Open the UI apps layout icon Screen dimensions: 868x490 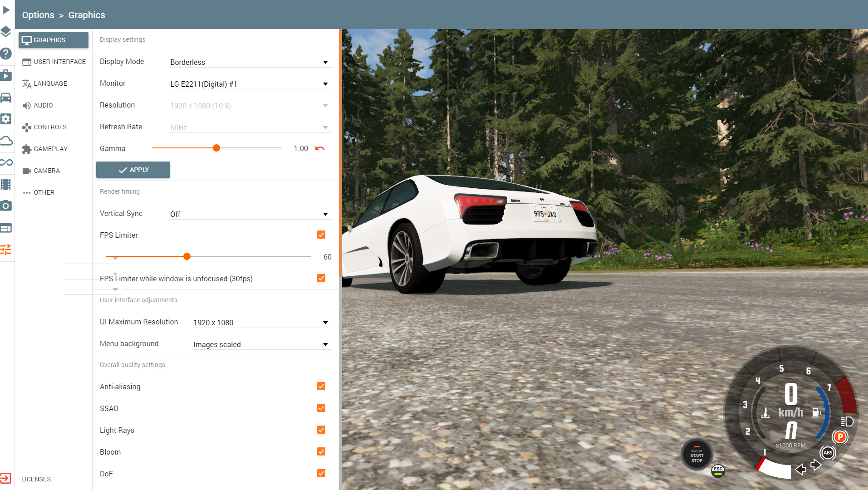point(5,228)
